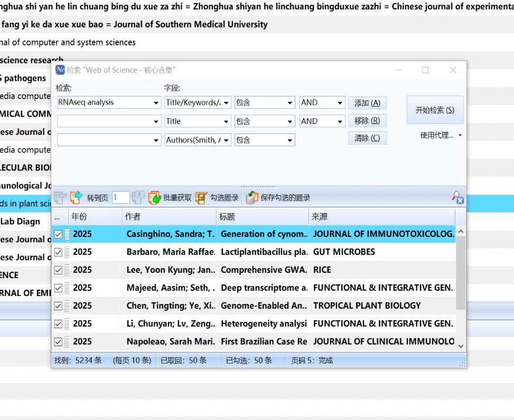Click the 移除 (R) button
Viewport: 514px width, 420px height.
point(367,121)
